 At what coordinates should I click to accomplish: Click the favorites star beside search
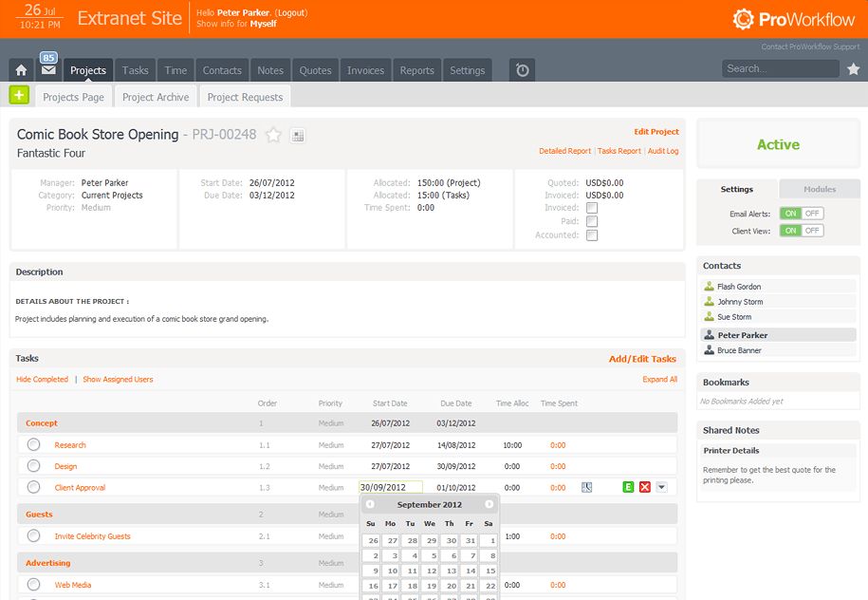coord(853,68)
